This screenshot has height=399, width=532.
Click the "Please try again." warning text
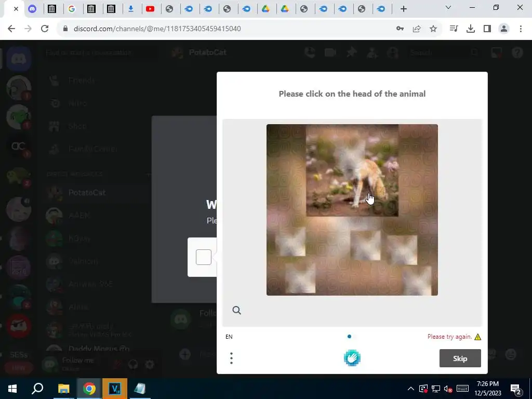click(x=449, y=337)
